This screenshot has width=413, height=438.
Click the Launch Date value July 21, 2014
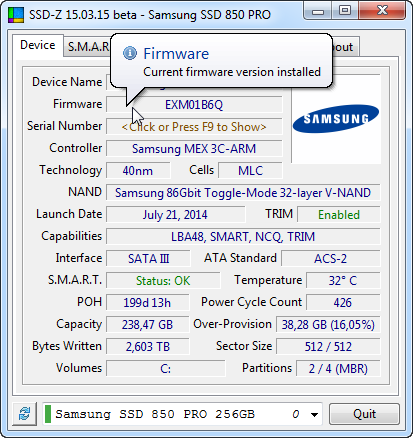176,215
